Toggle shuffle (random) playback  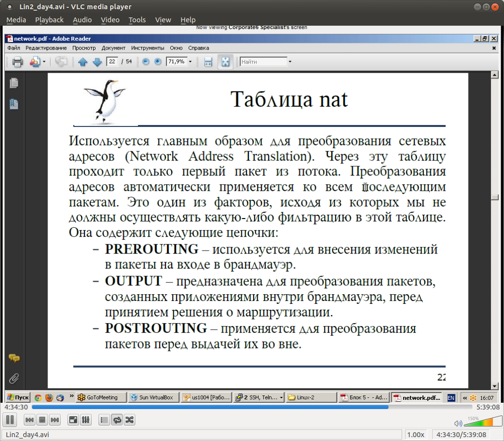(130, 420)
